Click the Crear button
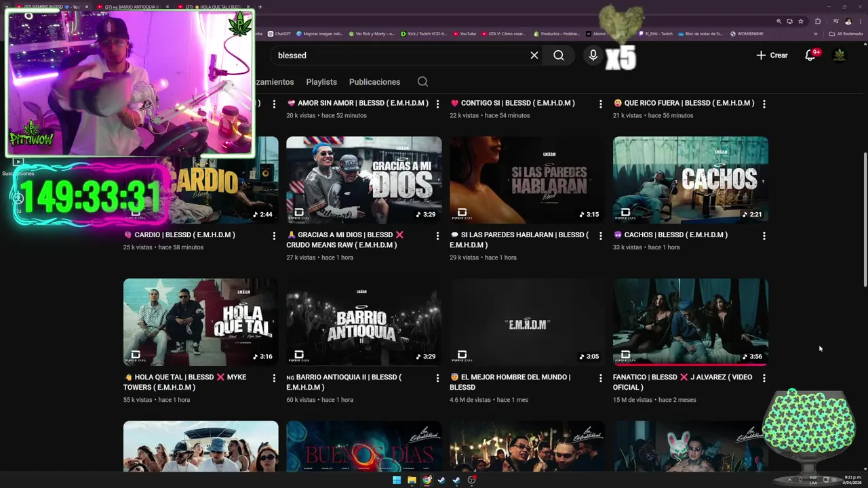Image resolution: width=868 pixels, height=488 pixels. 772,56
